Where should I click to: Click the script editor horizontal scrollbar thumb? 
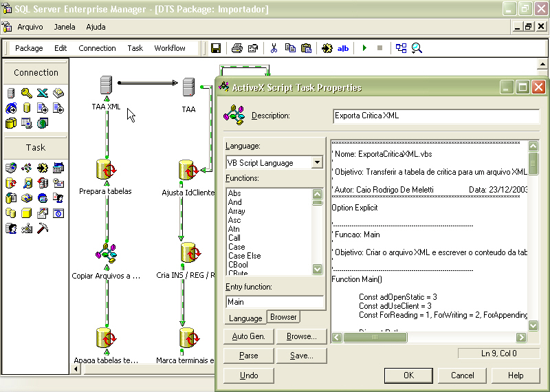(375, 337)
